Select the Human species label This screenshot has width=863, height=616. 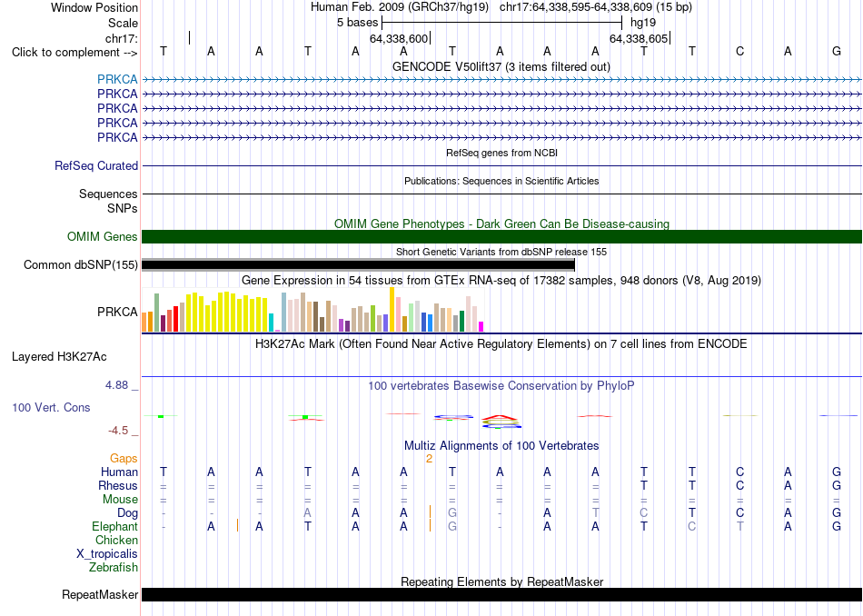(119, 472)
